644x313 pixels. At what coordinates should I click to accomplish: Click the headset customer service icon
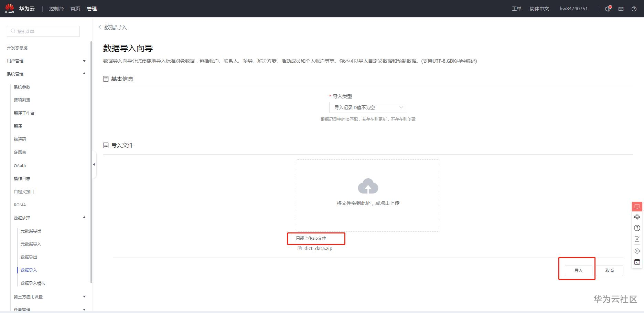click(x=637, y=217)
